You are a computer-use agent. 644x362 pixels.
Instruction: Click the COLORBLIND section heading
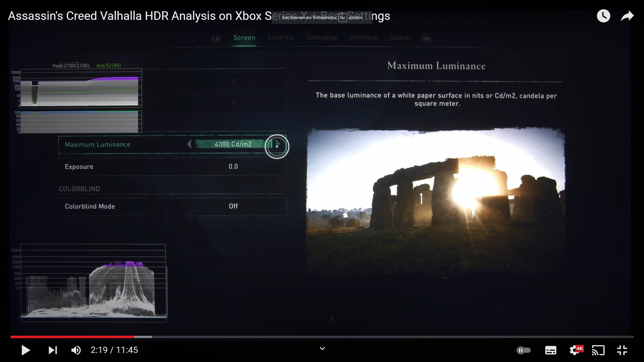click(79, 189)
